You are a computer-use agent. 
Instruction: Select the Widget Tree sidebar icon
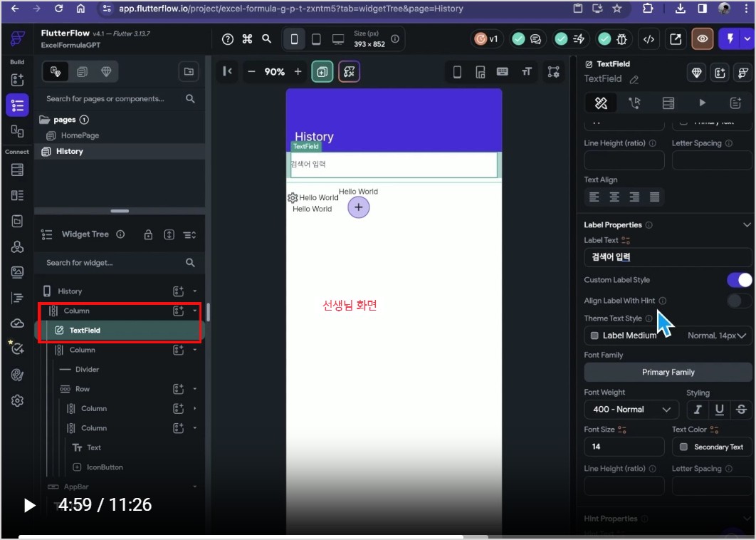[17, 105]
